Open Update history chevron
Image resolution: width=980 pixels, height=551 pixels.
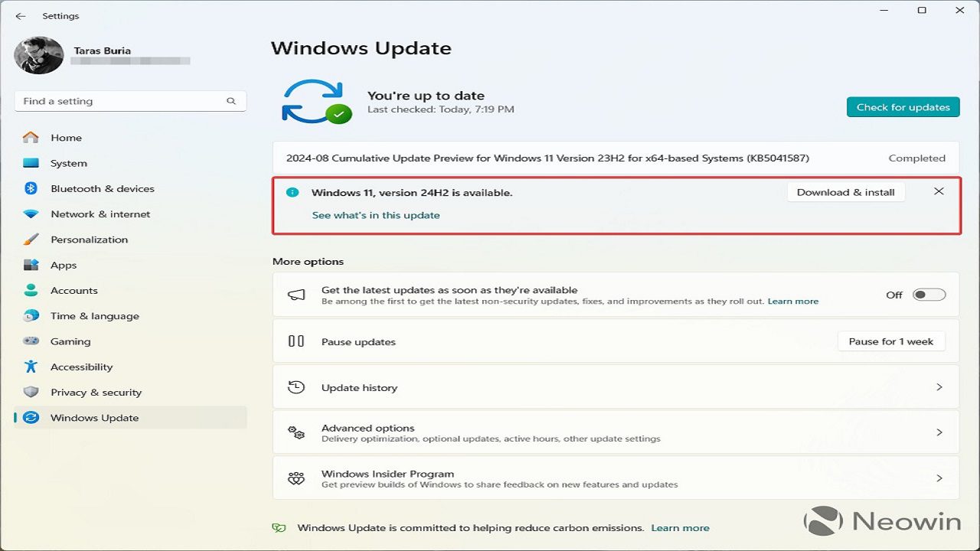(x=939, y=387)
